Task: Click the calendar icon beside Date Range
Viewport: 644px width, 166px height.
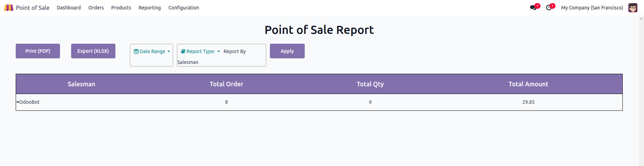Action: [136, 51]
